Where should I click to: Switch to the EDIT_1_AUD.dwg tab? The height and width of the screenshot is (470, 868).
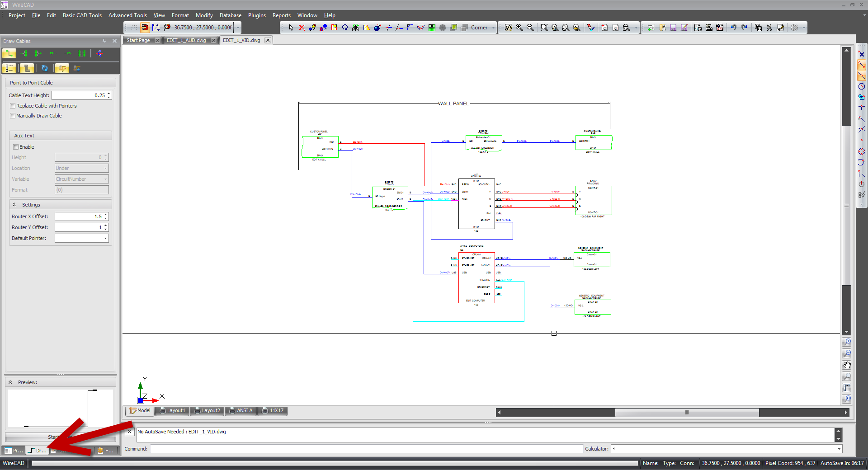[x=186, y=40]
